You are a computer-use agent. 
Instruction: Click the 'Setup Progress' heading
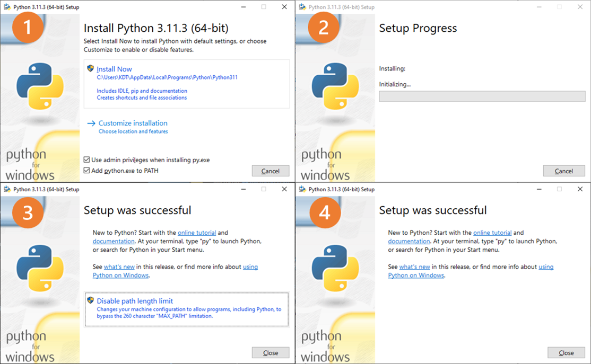418,28
